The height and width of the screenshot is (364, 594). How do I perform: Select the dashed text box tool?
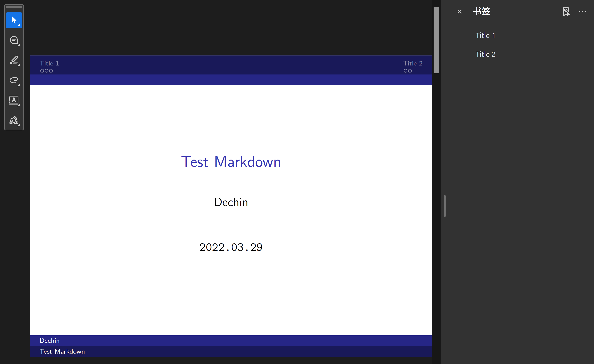pyautogui.click(x=14, y=100)
